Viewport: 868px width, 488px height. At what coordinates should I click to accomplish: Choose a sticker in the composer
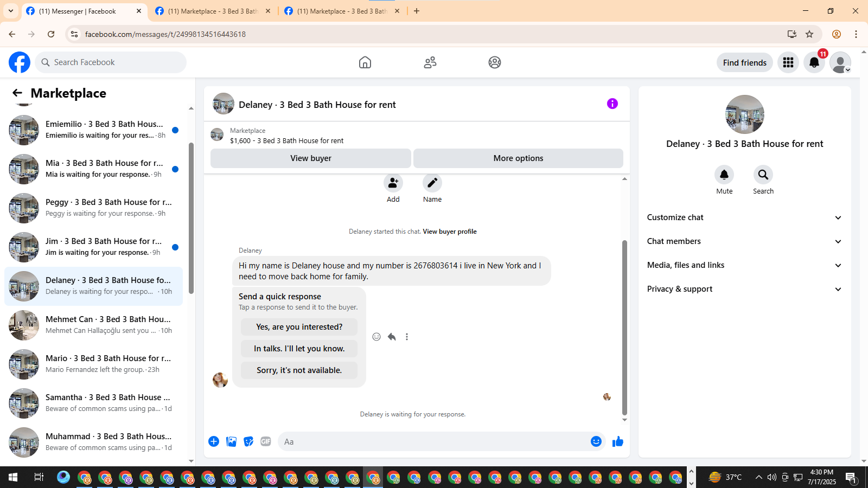click(248, 441)
